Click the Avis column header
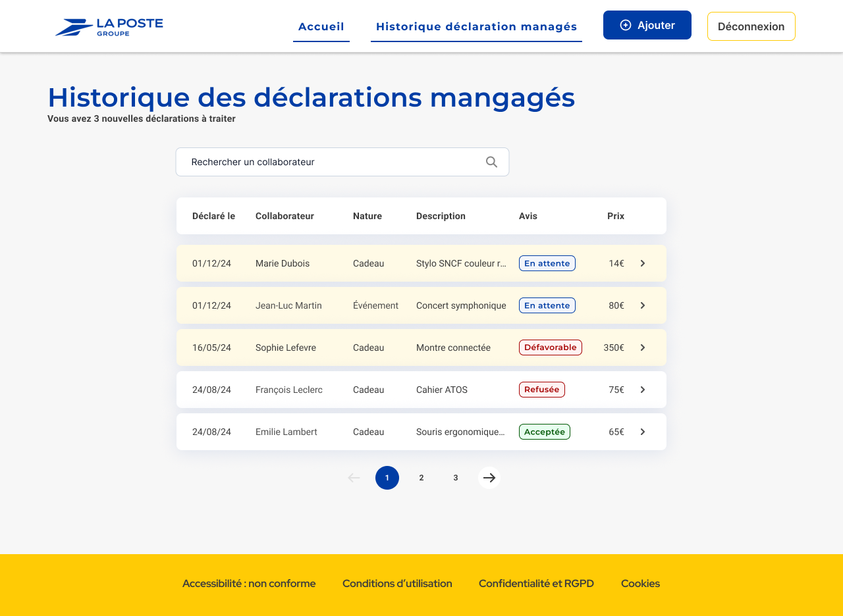The image size is (843, 616). [528, 216]
